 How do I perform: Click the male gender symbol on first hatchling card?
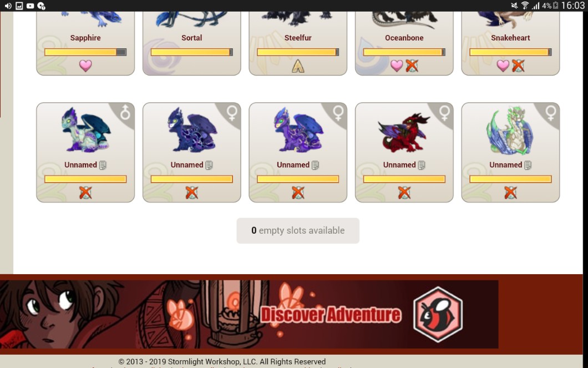click(x=125, y=112)
